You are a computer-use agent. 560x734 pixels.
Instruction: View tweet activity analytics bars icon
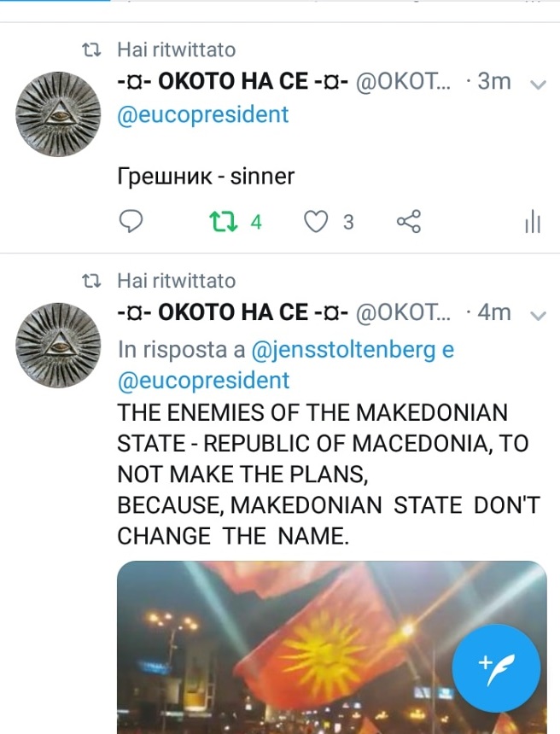533,221
